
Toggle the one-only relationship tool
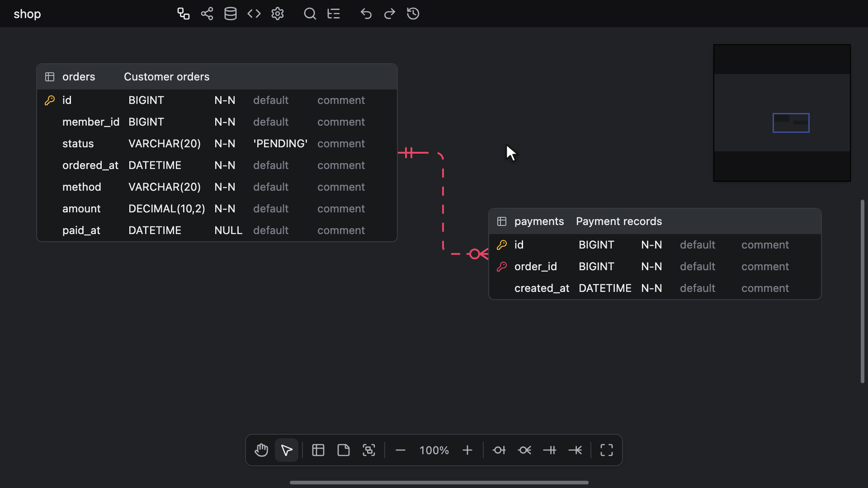click(x=550, y=450)
